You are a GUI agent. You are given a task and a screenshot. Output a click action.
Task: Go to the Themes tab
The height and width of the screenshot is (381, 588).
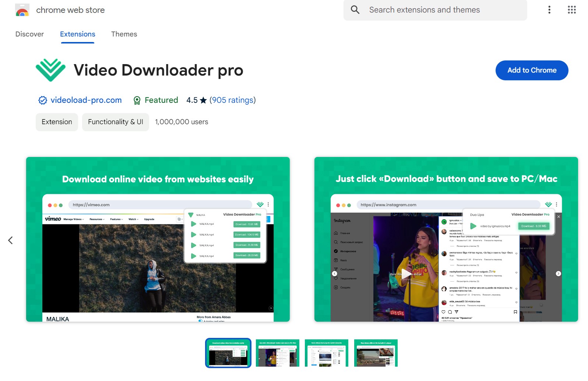pos(124,34)
